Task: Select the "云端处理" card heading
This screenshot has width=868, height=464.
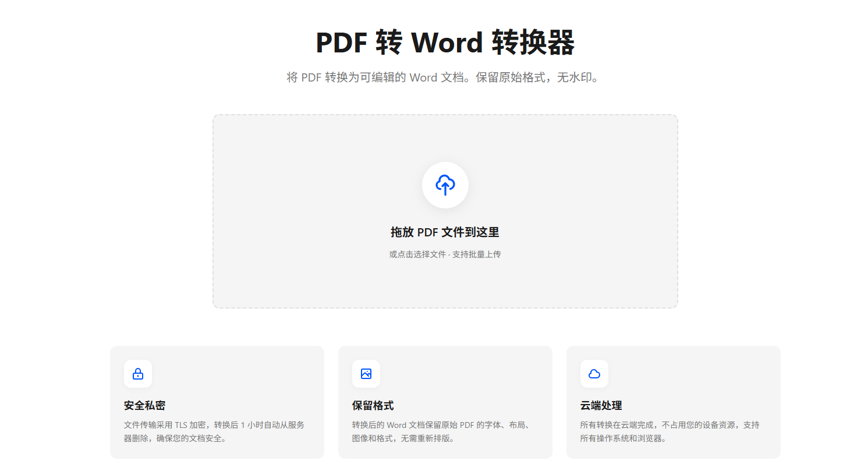Action: point(601,406)
